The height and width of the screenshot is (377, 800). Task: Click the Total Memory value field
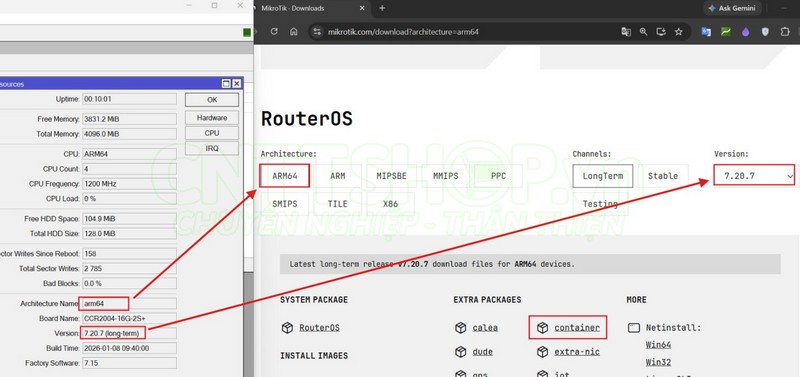(129, 134)
